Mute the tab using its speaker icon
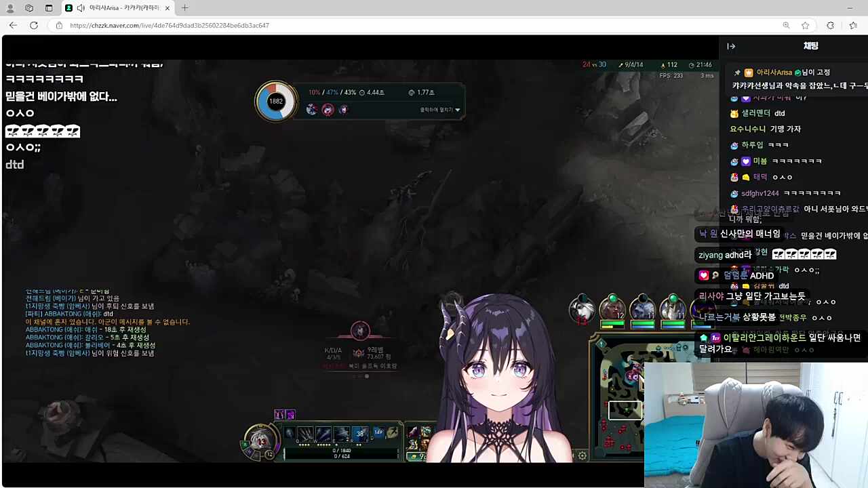Screen dimensions: 868x488 point(81,8)
